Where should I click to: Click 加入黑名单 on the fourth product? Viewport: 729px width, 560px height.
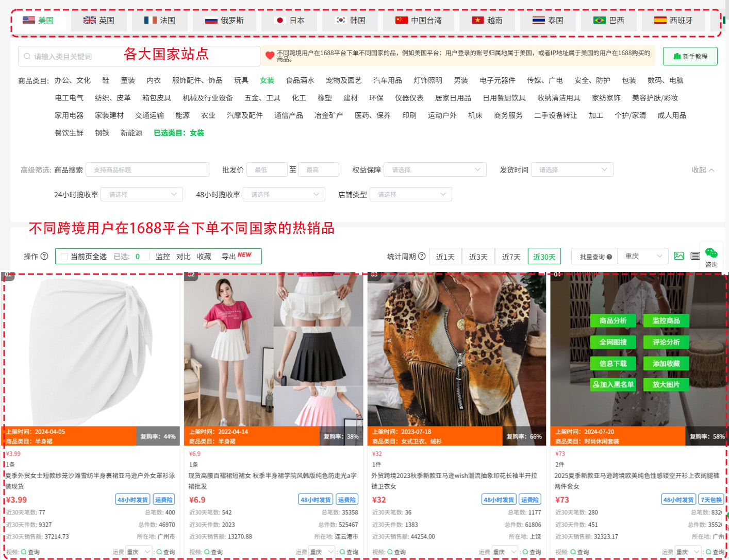(x=613, y=384)
